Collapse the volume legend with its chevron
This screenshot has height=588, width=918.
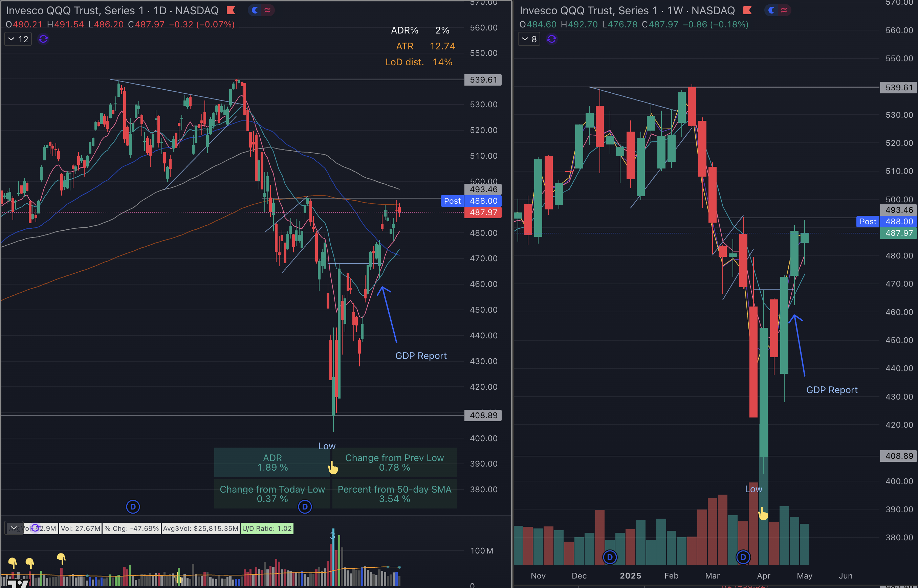point(14,528)
